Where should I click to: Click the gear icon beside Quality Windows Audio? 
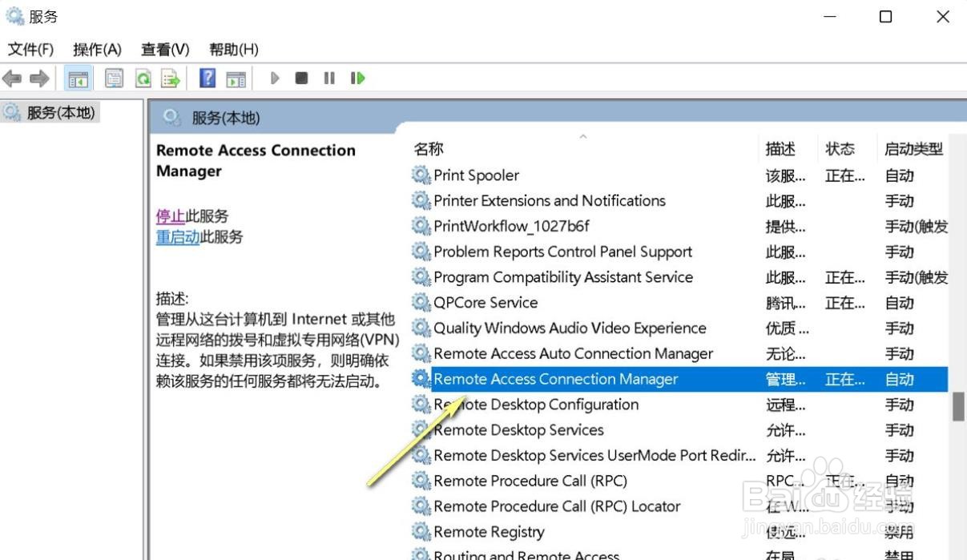(x=421, y=328)
